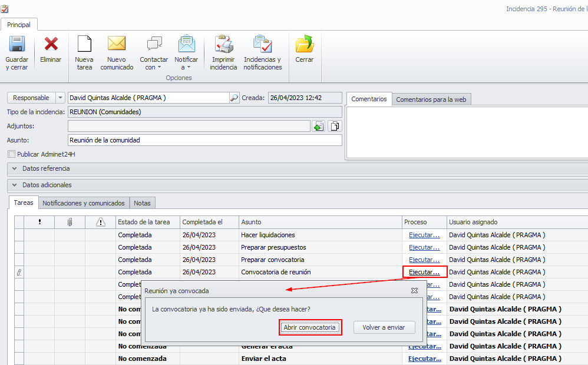Click the Creada date field
The width and height of the screenshot is (588, 365).
(305, 98)
